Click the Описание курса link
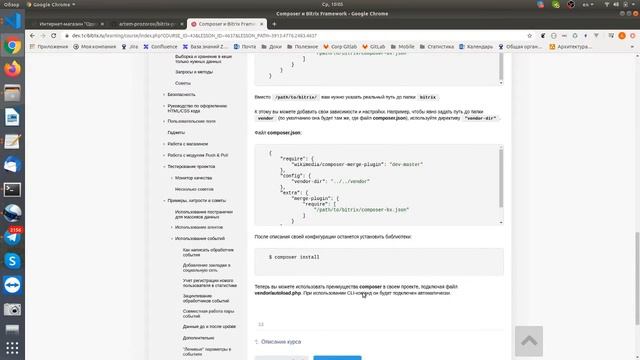640x360 pixels. [x=281, y=342]
